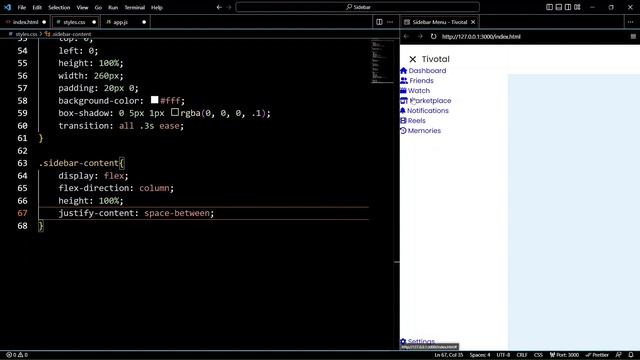
Task: Open editor group more actions menu
Action: point(390,22)
